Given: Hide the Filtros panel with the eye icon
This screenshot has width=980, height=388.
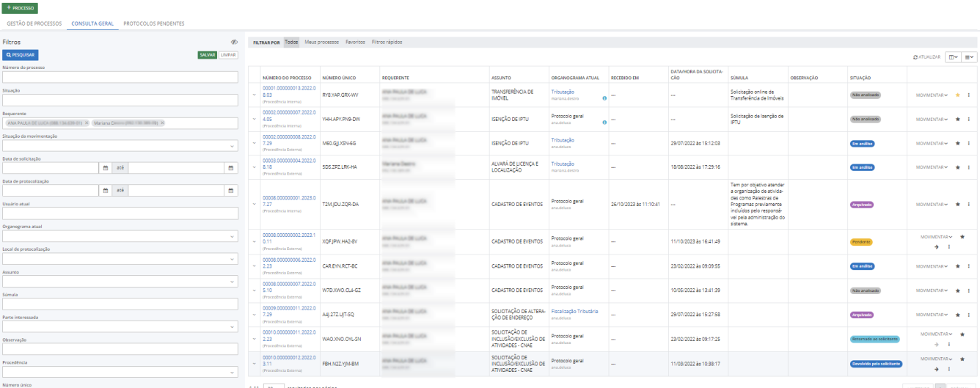Looking at the screenshot, I should pos(234,43).
